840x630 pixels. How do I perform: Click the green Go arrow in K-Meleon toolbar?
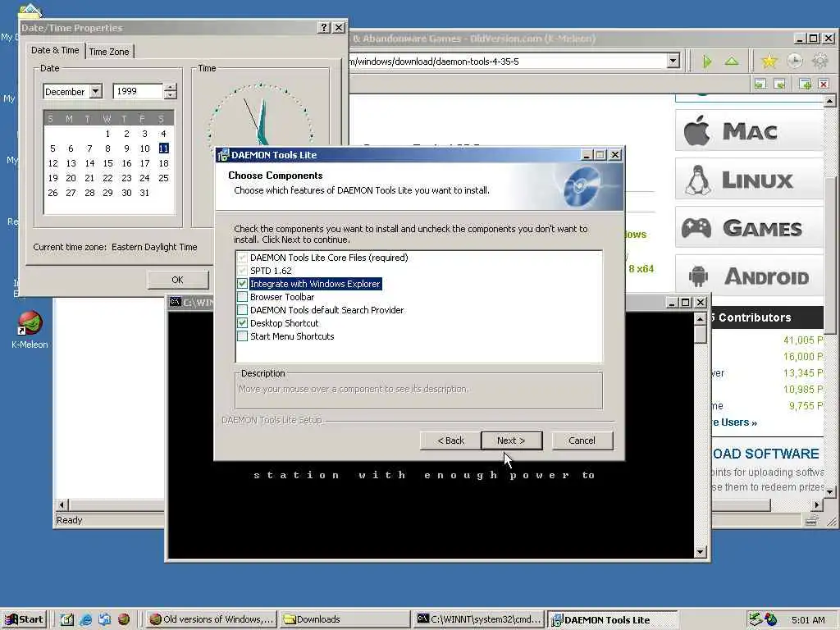pyautogui.click(x=707, y=62)
